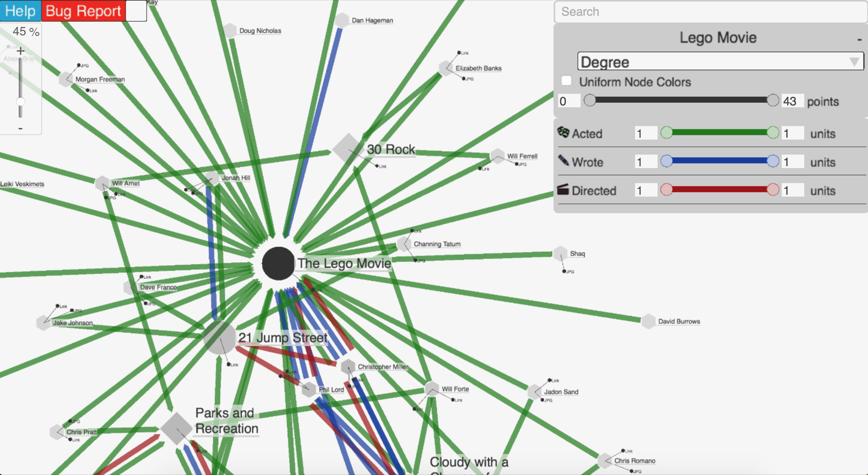The width and height of the screenshot is (868, 475).
Task: Click the Acted theater masks icon
Action: click(x=563, y=132)
